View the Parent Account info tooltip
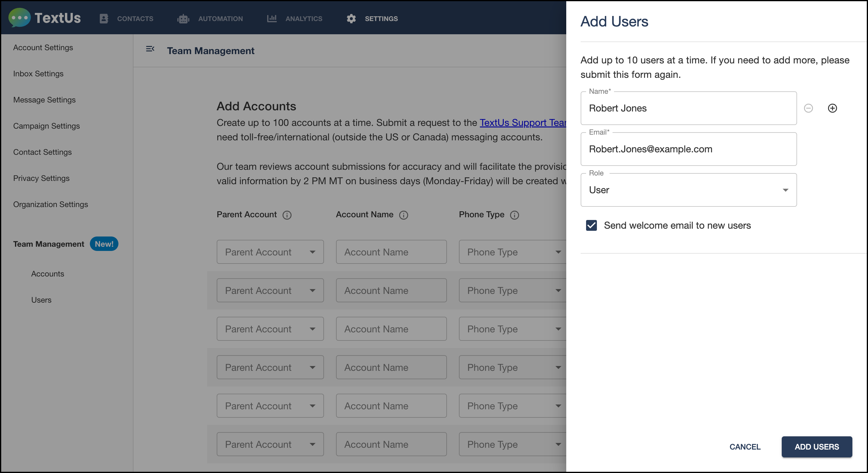The image size is (868, 473). pos(287,215)
